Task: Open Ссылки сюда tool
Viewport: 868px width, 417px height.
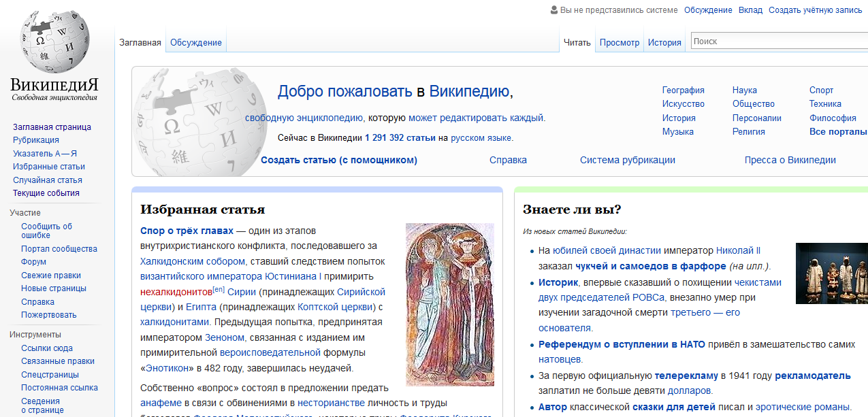Action: click(x=47, y=348)
